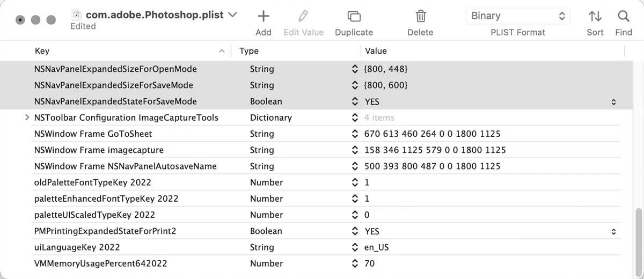Image resolution: width=644 pixels, height=279 pixels.
Task: Toggle NSNavPanelExpandedStateForSaveMode YES value popup
Action: [613, 102]
